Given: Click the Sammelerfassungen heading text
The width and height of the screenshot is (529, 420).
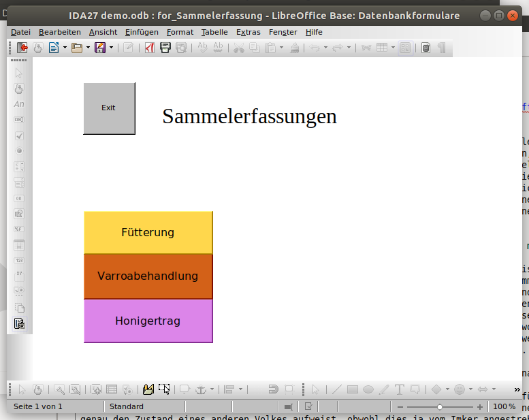Looking at the screenshot, I should (x=250, y=116).
